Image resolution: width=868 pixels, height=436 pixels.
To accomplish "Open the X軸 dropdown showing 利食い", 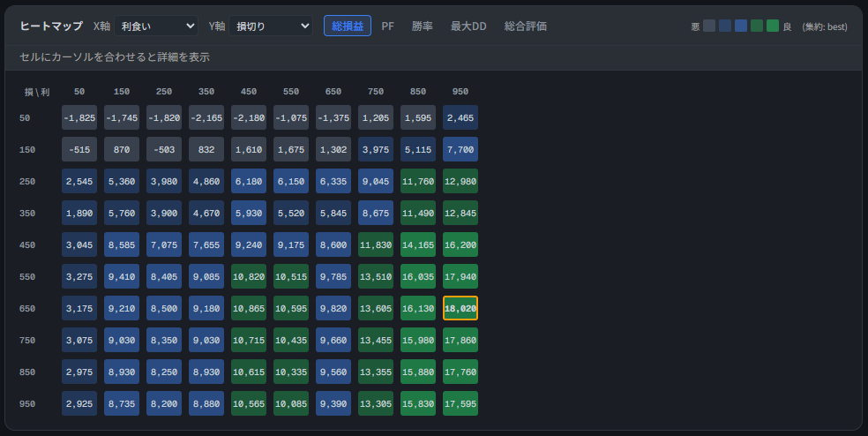I will tap(156, 26).
